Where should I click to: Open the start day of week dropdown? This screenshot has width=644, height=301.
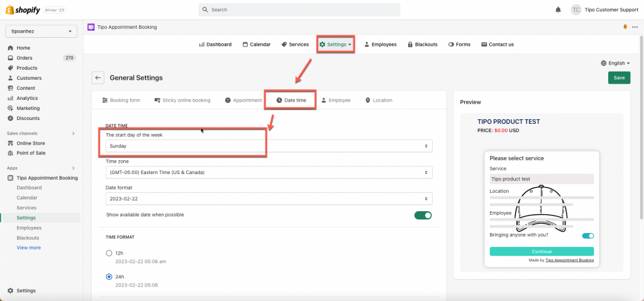pyautogui.click(x=269, y=146)
